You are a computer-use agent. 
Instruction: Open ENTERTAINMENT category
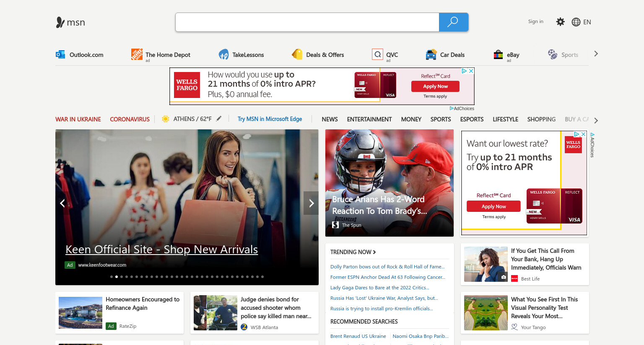click(x=369, y=119)
